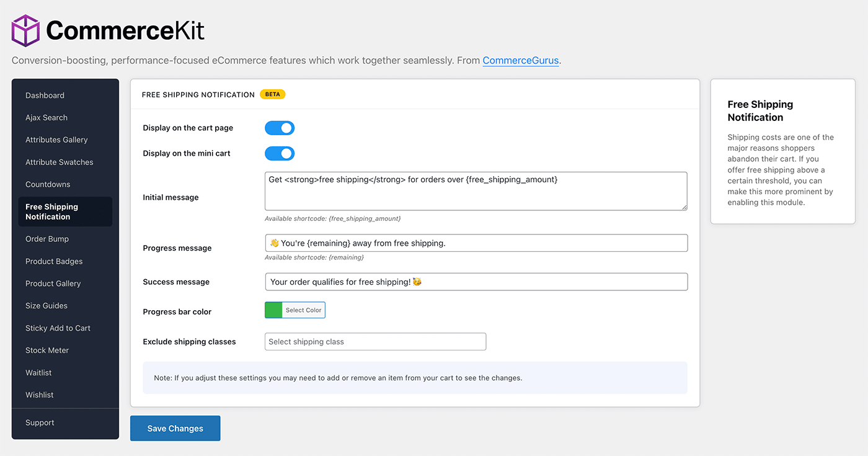The image size is (868, 456).
Task: Click the CommerceKit purple cube logo
Action: coord(25,30)
